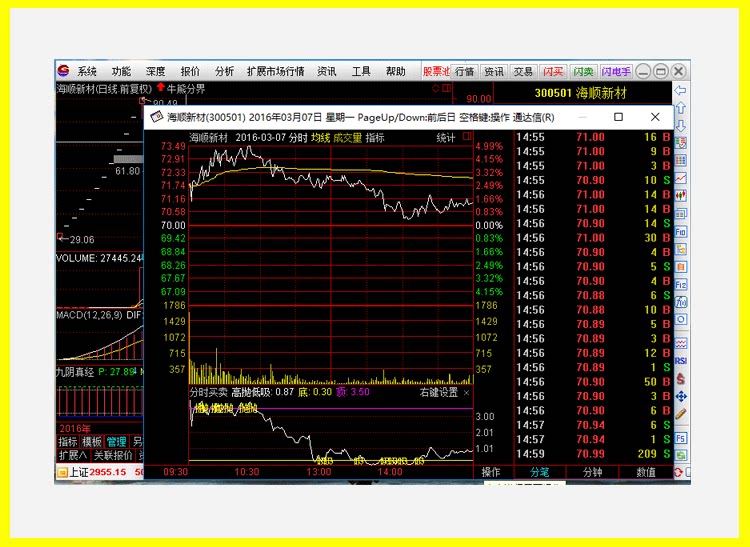Image resolution: width=750 pixels, height=547 pixels.
Task: Select the pencil drawing tool icon
Action: click(681, 414)
